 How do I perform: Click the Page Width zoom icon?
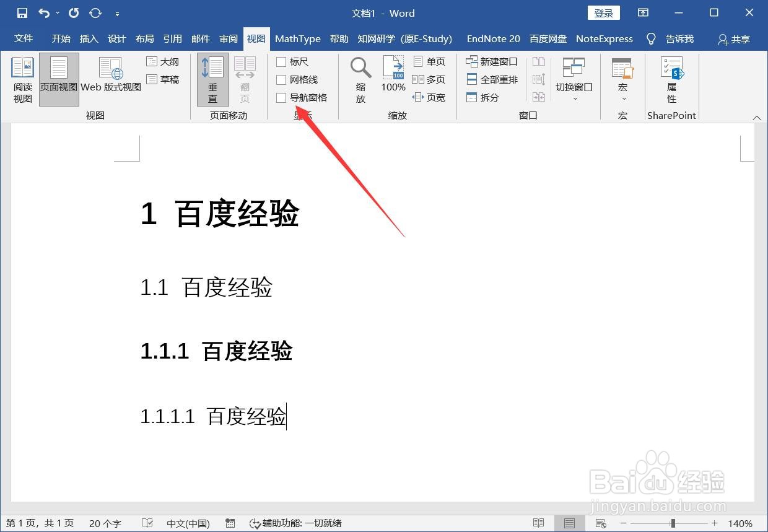pos(431,97)
